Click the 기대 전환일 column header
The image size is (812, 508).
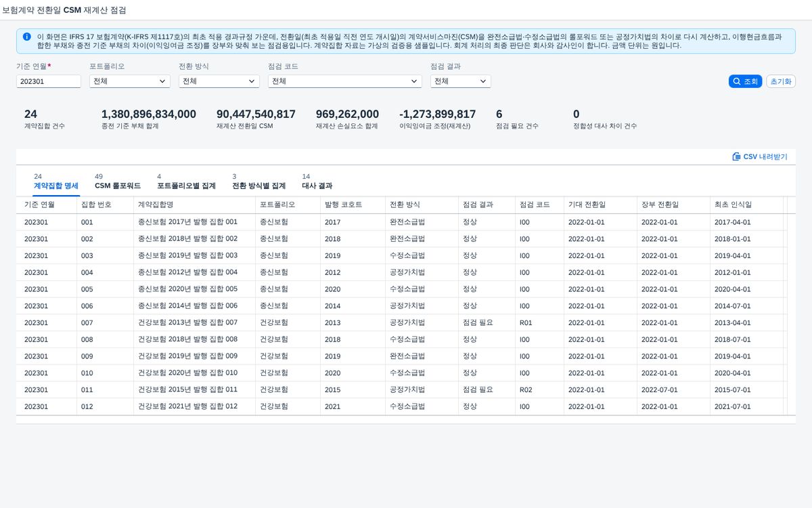pos(601,205)
